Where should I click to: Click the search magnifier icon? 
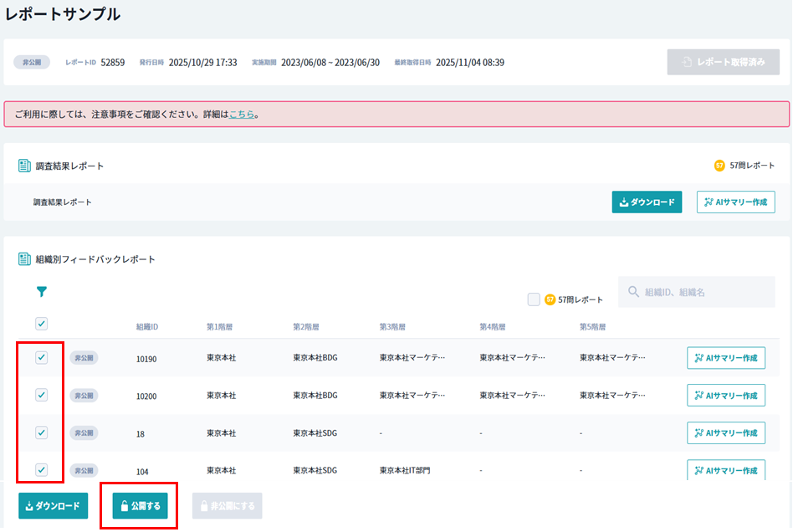633,292
